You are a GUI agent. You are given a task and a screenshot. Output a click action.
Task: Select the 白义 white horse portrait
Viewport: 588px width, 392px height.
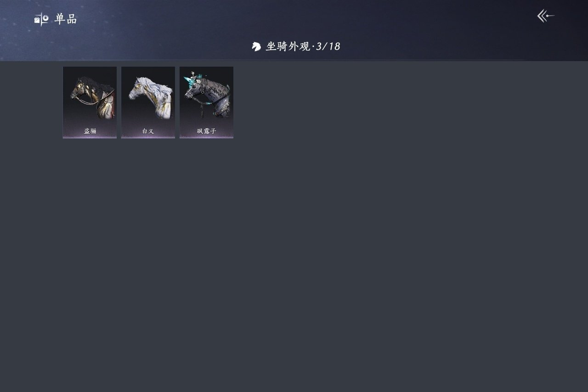148,102
